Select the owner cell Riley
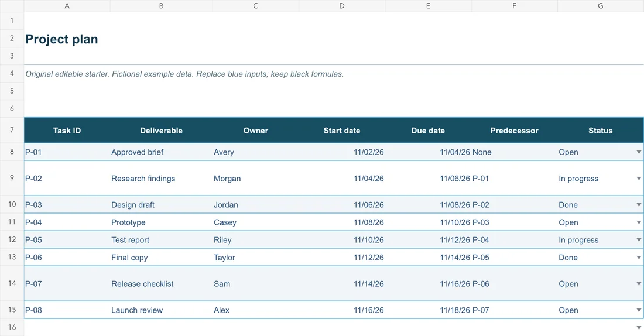 [x=256, y=240]
